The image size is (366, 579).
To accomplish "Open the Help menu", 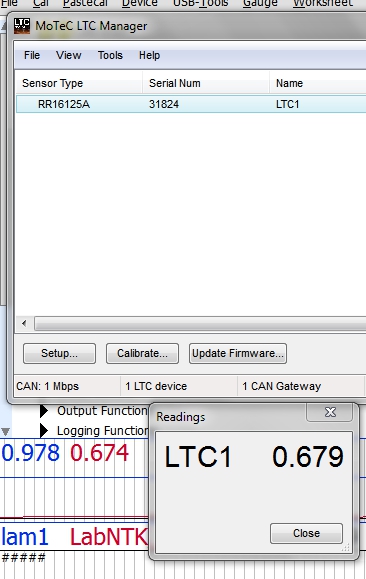I will click(149, 55).
